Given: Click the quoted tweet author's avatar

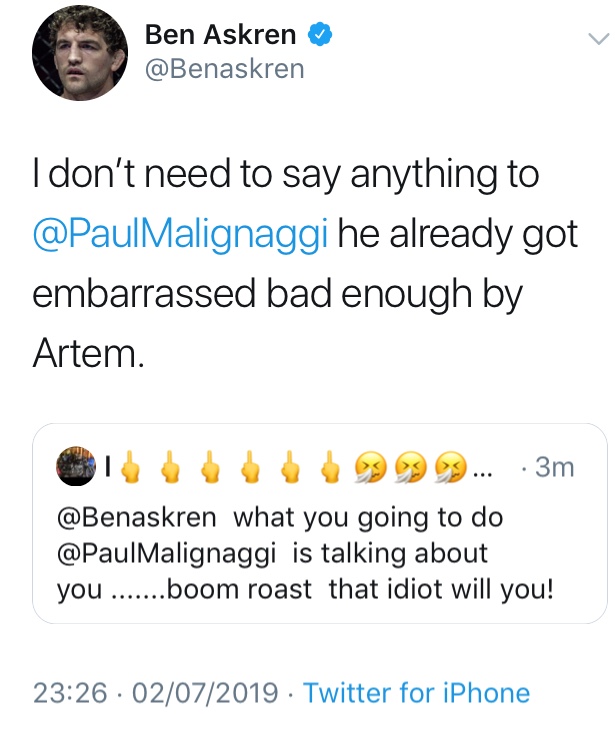Looking at the screenshot, I should pos(76,466).
